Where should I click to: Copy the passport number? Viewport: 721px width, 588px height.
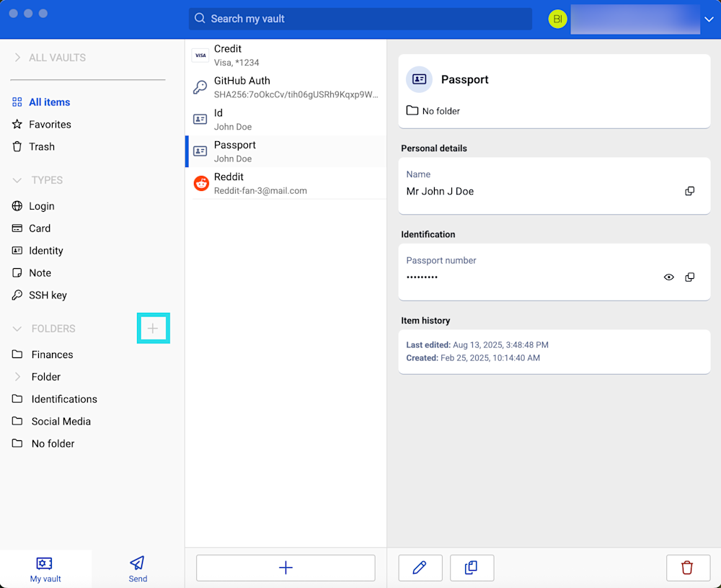pyautogui.click(x=689, y=277)
